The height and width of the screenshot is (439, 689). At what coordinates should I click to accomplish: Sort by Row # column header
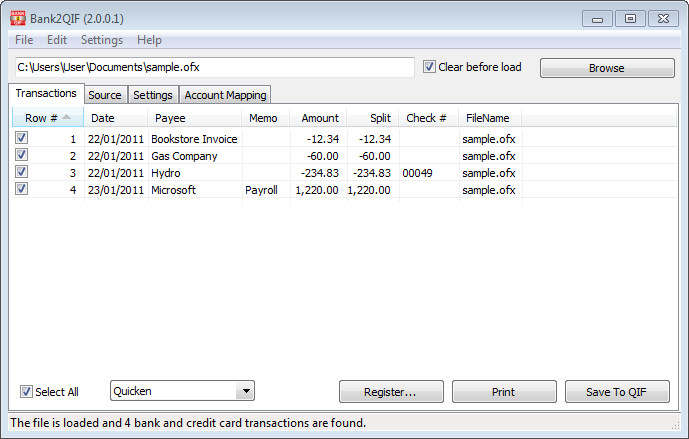point(47,118)
